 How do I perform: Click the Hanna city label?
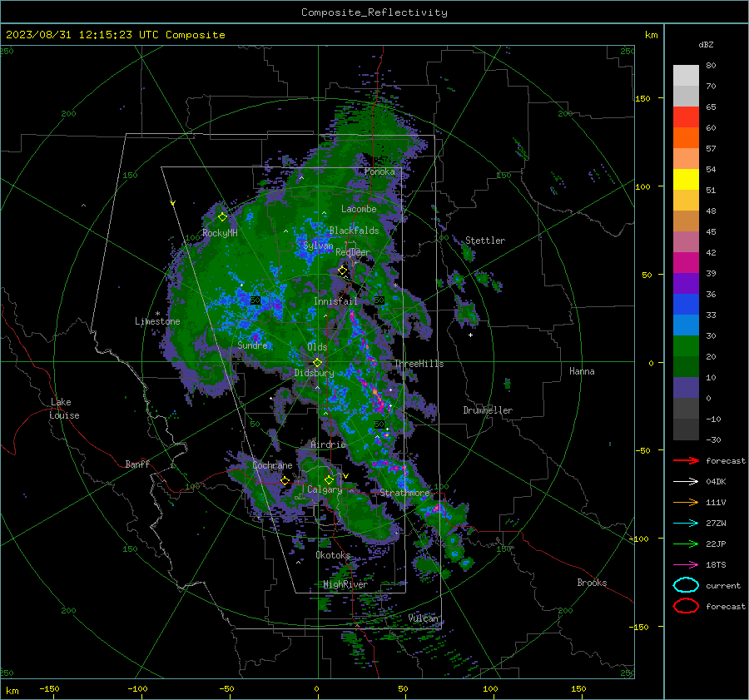pyautogui.click(x=582, y=371)
